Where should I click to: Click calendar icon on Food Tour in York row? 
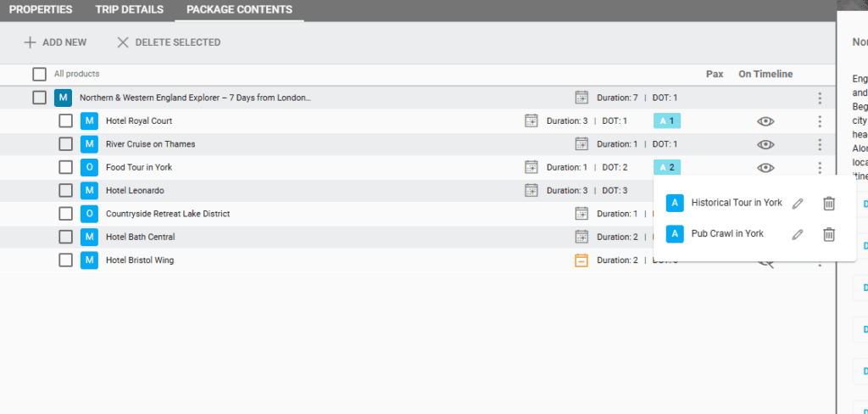coord(531,167)
